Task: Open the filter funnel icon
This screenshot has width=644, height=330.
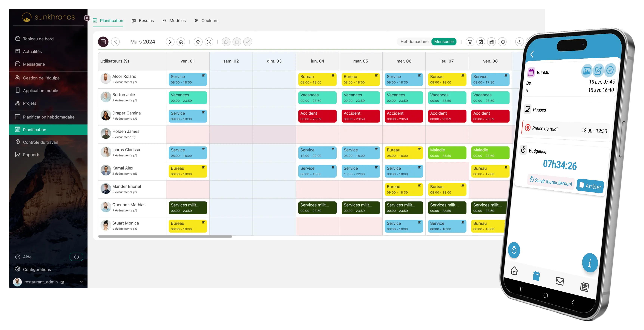Action: [470, 42]
